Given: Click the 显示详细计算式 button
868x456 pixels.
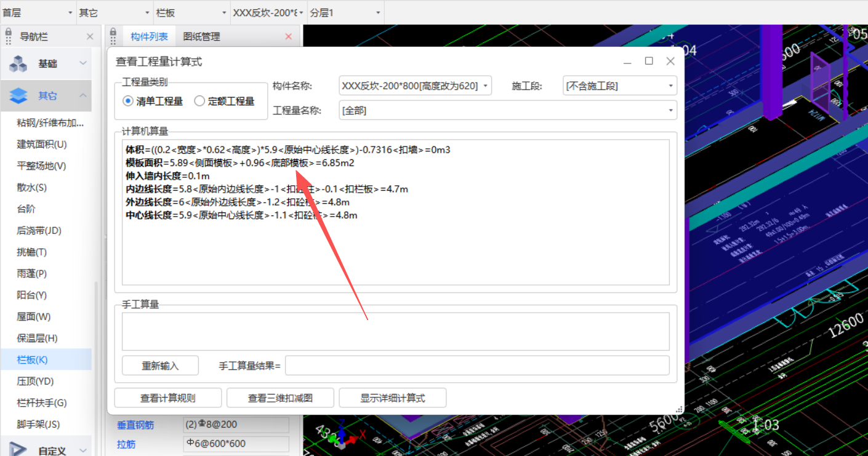Looking at the screenshot, I should [x=392, y=398].
